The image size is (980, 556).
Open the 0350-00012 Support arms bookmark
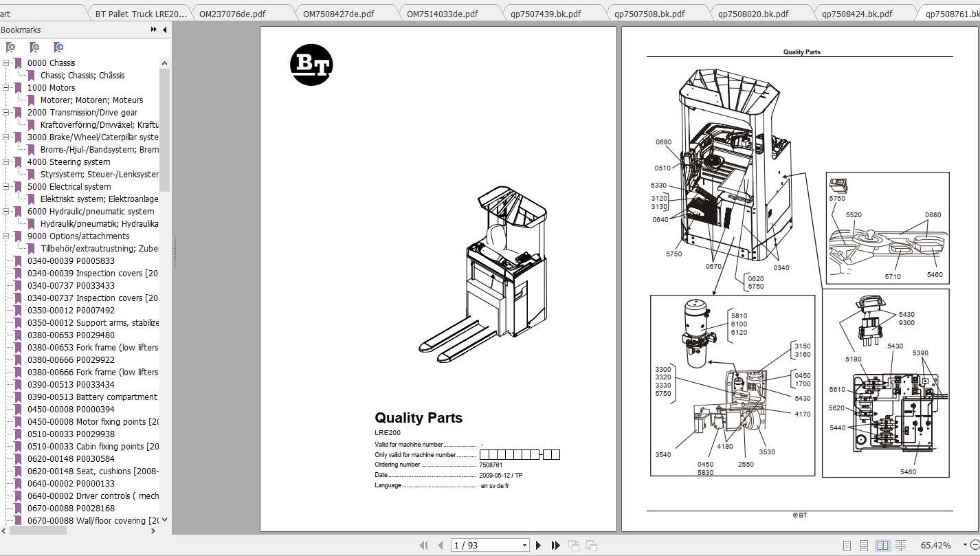pyautogui.click(x=93, y=323)
